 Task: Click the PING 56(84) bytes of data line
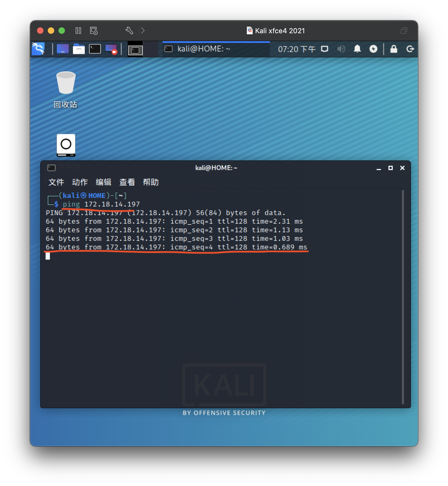(x=166, y=213)
